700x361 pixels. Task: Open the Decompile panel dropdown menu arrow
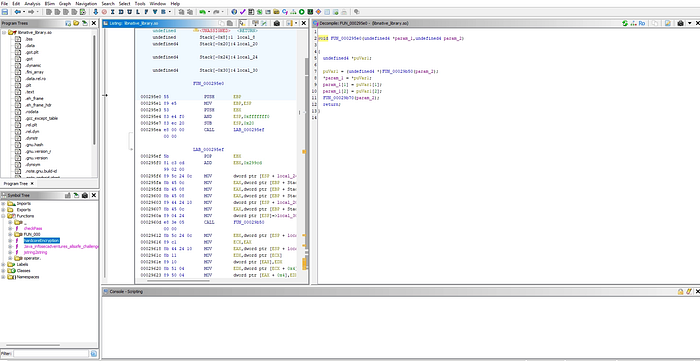pyautogui.click(x=690, y=23)
